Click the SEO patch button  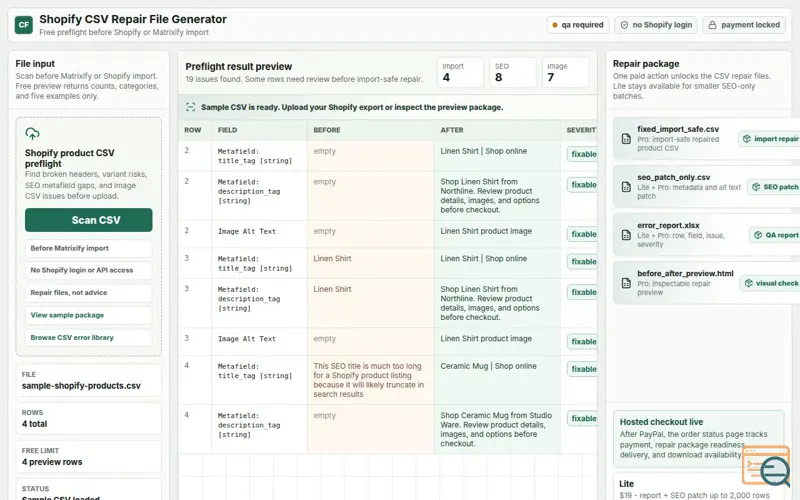(x=774, y=187)
